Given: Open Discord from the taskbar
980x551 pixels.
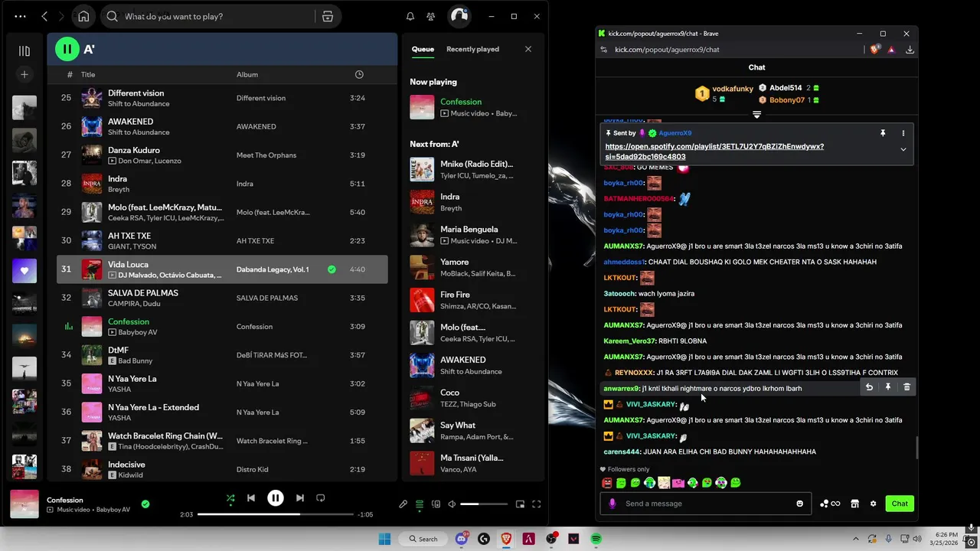Looking at the screenshot, I should [x=462, y=539].
